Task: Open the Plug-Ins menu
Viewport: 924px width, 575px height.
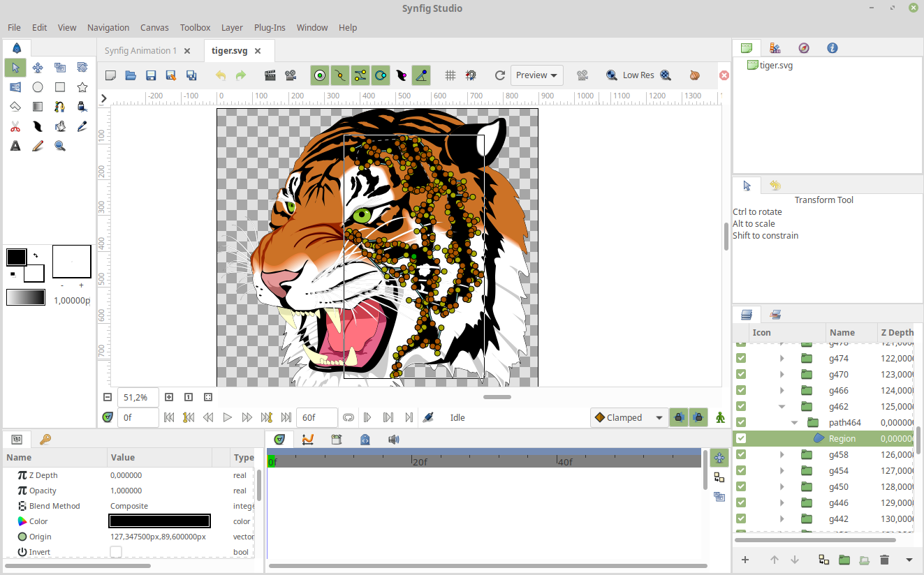Action: tap(270, 28)
